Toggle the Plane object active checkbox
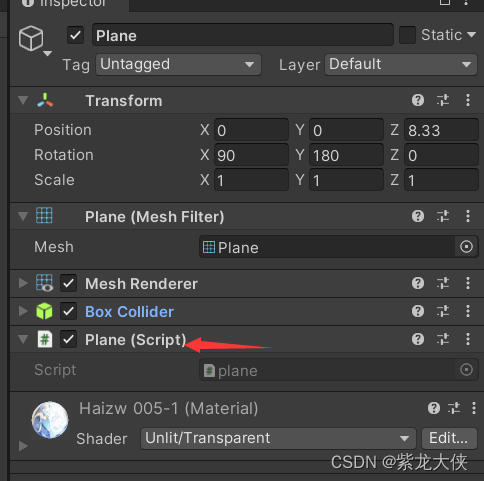The height and width of the screenshot is (481, 484). coord(75,35)
